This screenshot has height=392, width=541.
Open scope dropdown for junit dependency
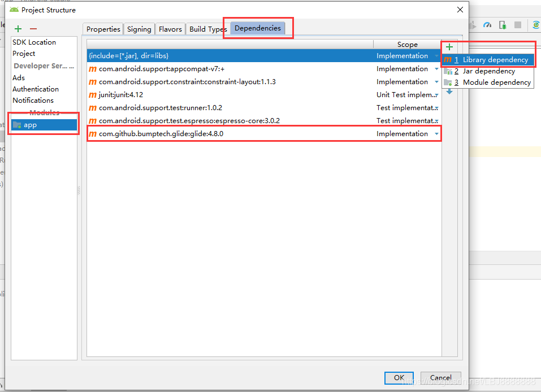coord(436,95)
